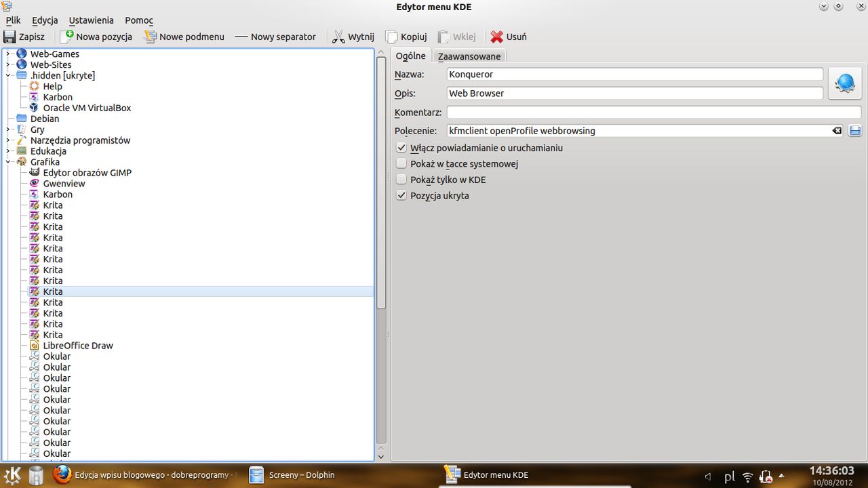
Task: Clear the Polecenie command field
Action: click(837, 131)
